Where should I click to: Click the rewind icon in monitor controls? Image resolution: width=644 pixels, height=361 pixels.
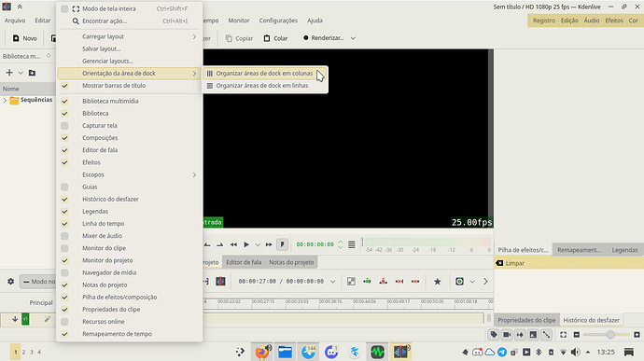(x=233, y=244)
